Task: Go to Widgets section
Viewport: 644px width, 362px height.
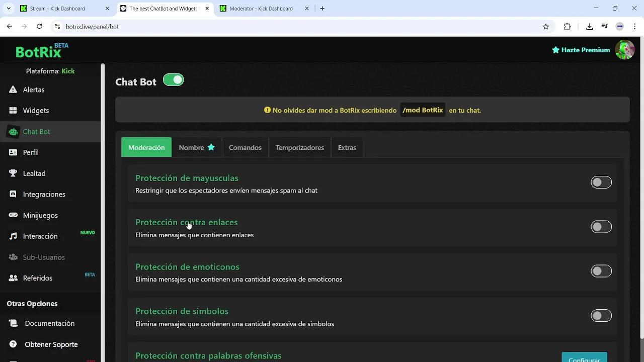Action: tap(50, 111)
